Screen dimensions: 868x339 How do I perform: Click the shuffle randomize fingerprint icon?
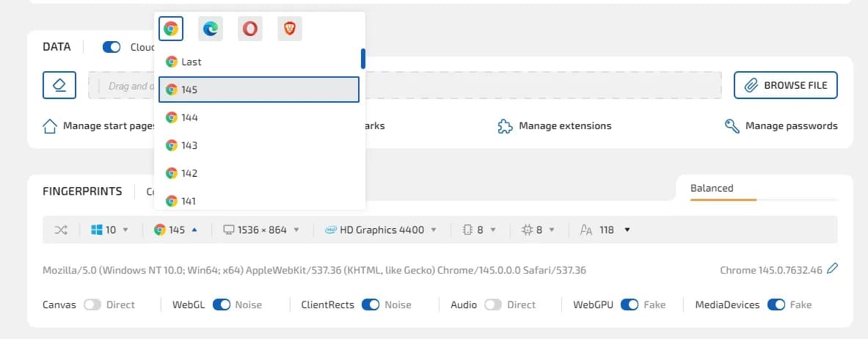click(61, 230)
